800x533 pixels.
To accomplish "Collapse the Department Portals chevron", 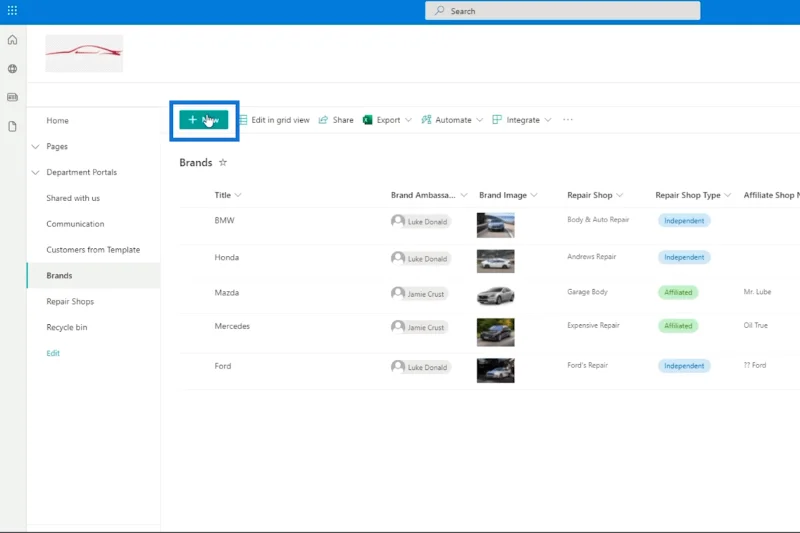I will click(35, 172).
